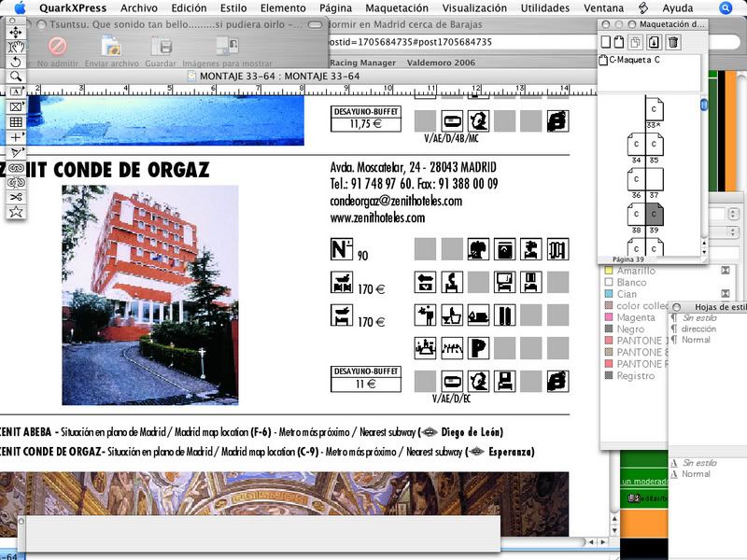Open the Edición menu
Viewport: 747px width, 560px height.
[190, 8]
